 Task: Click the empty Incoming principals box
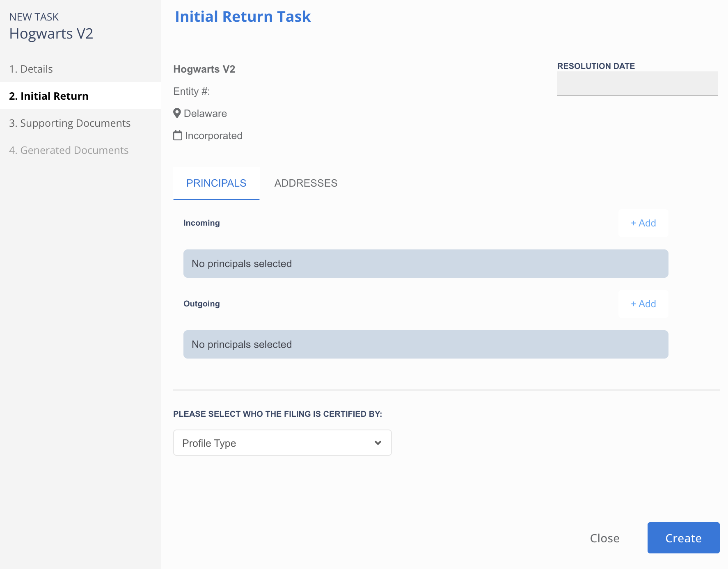(x=426, y=264)
